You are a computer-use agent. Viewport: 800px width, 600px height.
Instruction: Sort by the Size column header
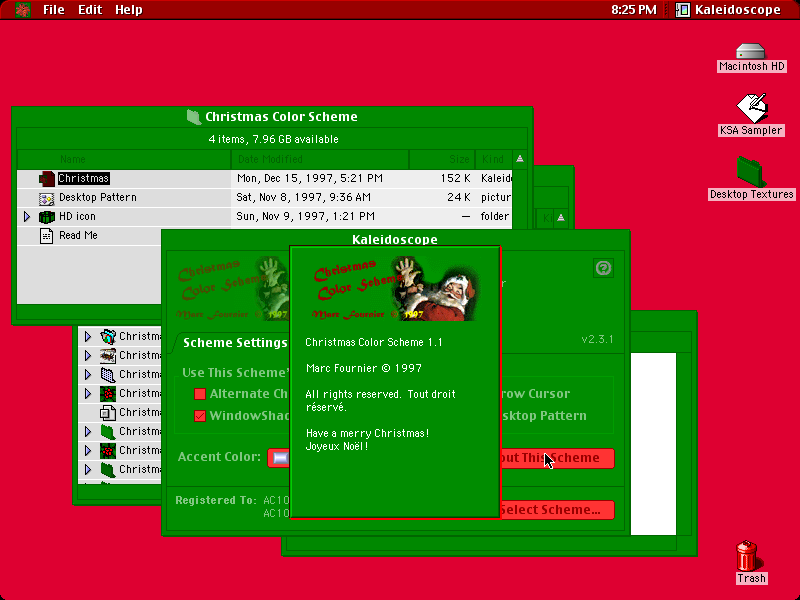442,159
